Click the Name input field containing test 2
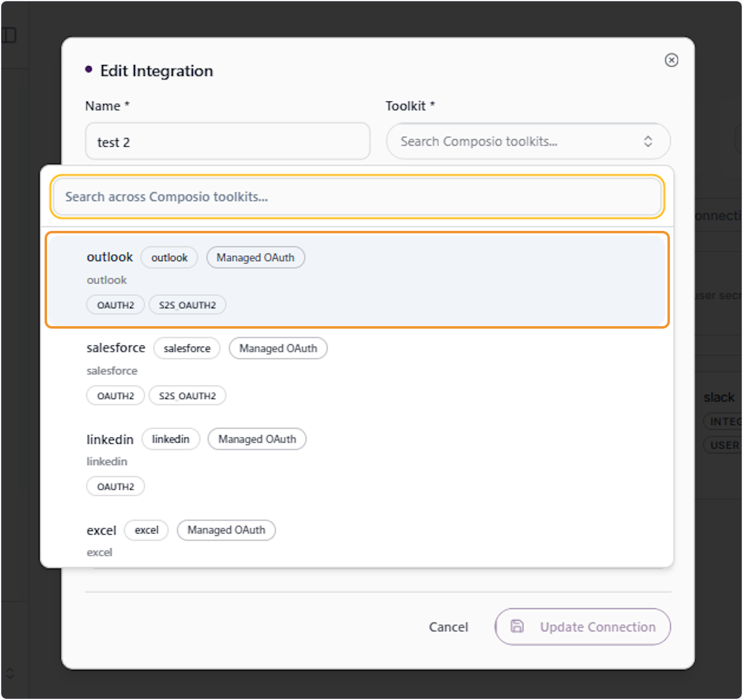 tap(228, 142)
